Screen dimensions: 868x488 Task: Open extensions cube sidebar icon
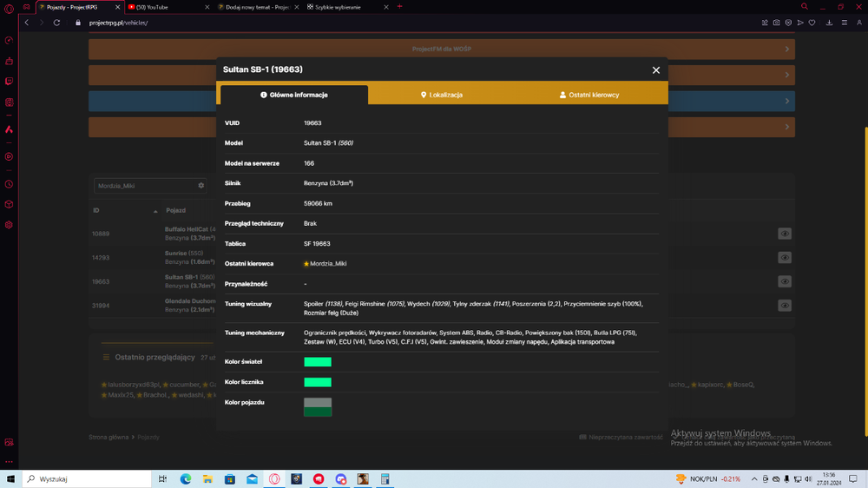[x=9, y=204]
